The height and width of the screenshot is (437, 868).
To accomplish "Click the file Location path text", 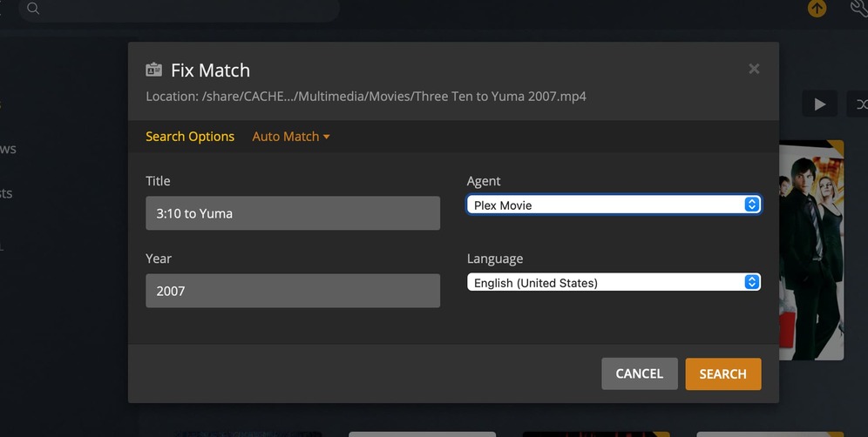I will point(366,97).
